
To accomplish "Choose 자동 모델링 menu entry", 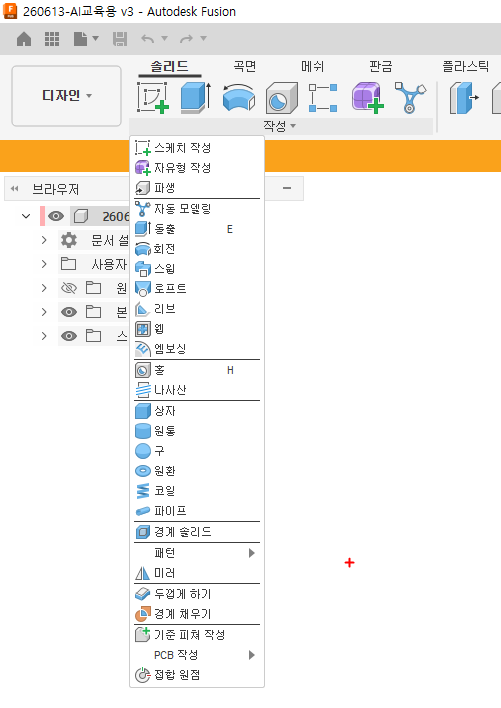I will pyautogui.click(x=197, y=209).
